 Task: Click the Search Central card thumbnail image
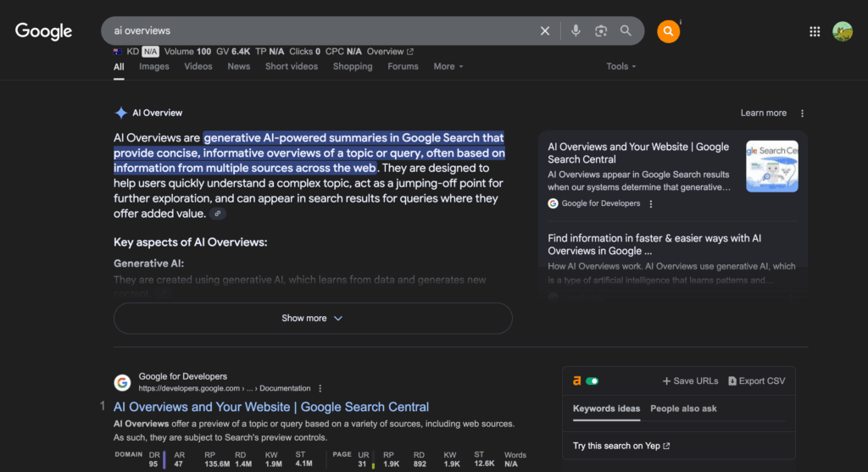pos(771,167)
